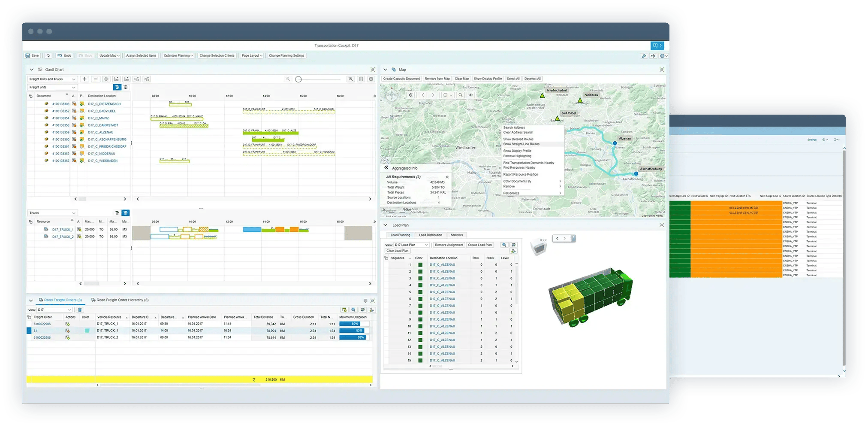Click the Save icon in main toolbar
This screenshot has height=425, width=868.
click(27, 56)
